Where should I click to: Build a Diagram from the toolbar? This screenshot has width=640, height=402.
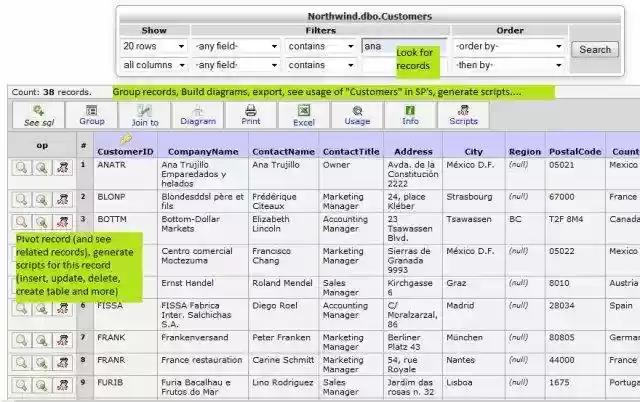coord(198,115)
